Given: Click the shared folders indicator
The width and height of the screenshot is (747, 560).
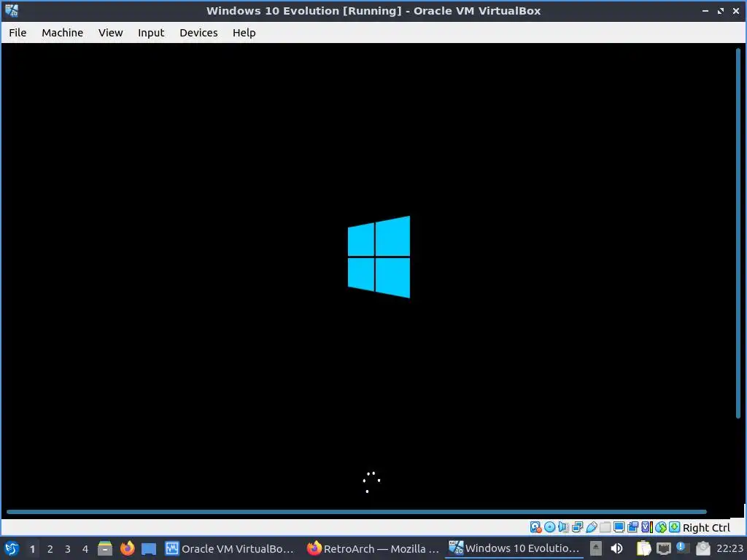Looking at the screenshot, I should pos(605,527).
